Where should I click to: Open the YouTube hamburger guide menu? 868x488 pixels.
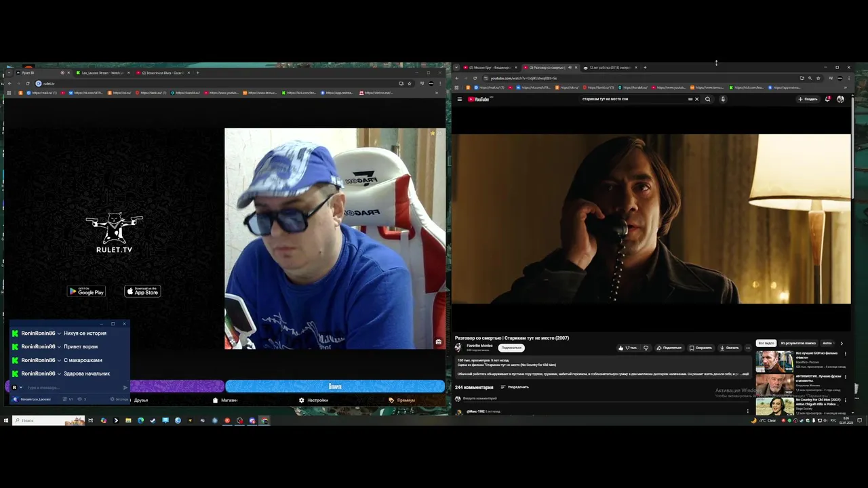click(x=459, y=99)
